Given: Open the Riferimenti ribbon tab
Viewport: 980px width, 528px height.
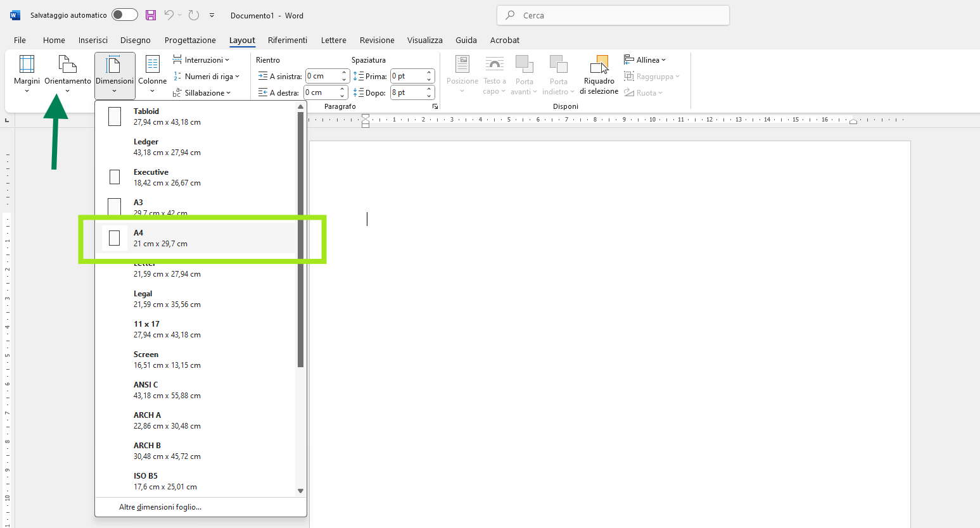Looking at the screenshot, I should tap(287, 40).
